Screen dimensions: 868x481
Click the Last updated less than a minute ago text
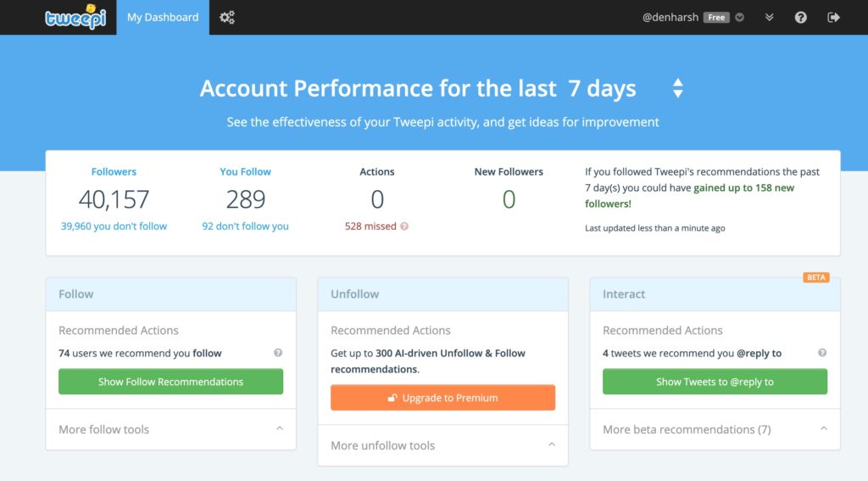pos(655,227)
